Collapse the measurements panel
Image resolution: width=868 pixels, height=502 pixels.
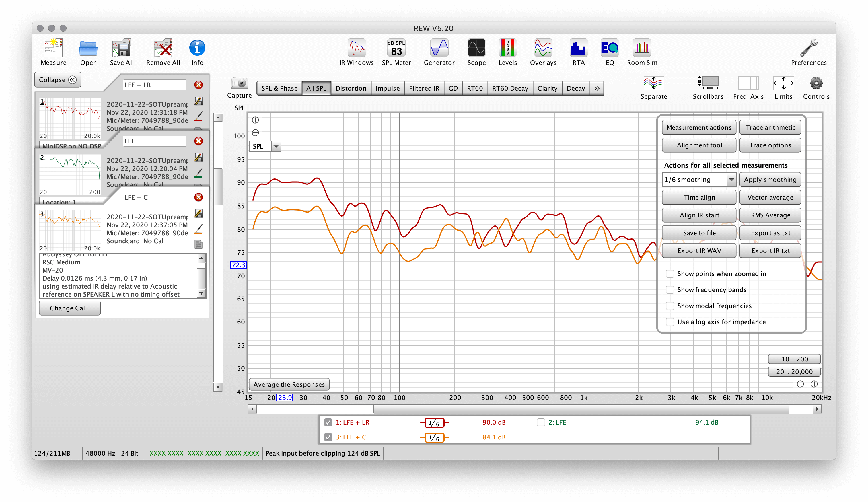(58, 79)
